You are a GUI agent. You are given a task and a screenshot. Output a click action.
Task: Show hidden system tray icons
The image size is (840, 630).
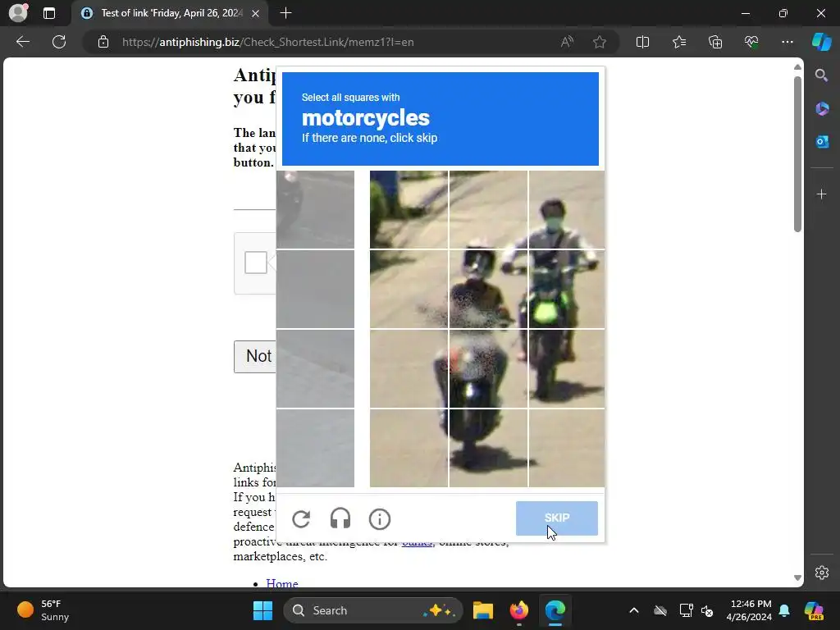pos(634,610)
